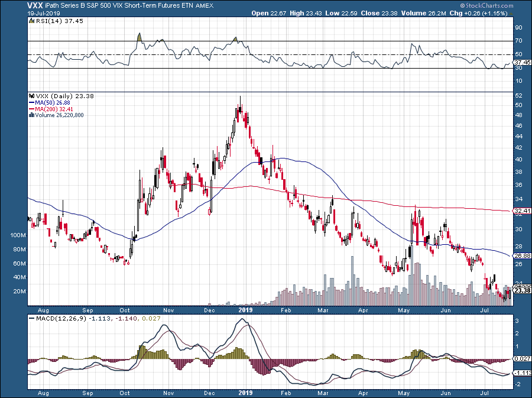Click Nov on the price panel date axis
Screen dimensions: 532x398
(x=168, y=310)
